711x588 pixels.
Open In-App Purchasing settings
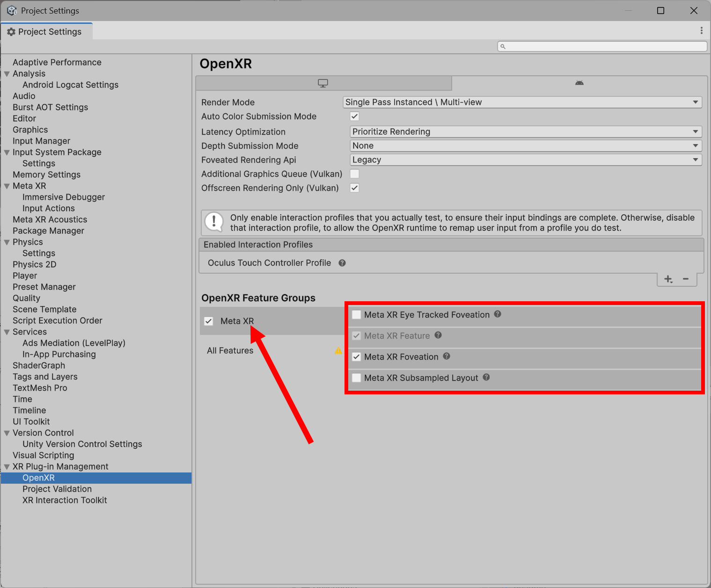click(x=59, y=354)
